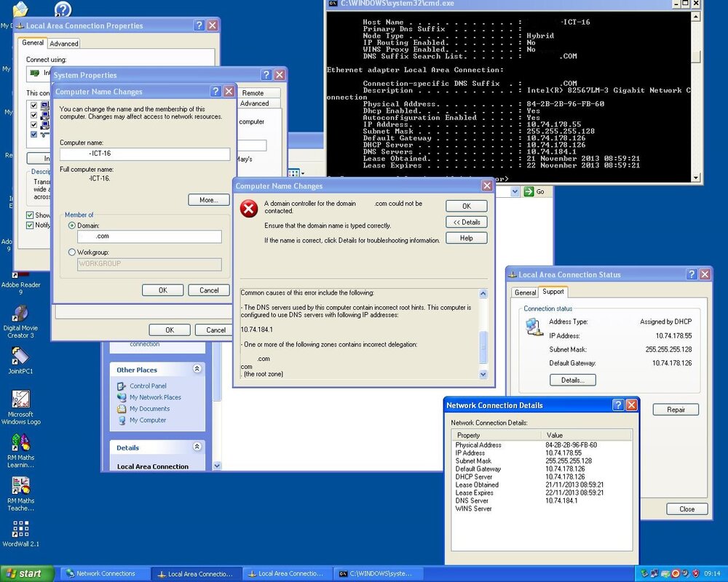Screen dimensions: 728x582
Task: Click the Value column header
Action: [x=586, y=435]
